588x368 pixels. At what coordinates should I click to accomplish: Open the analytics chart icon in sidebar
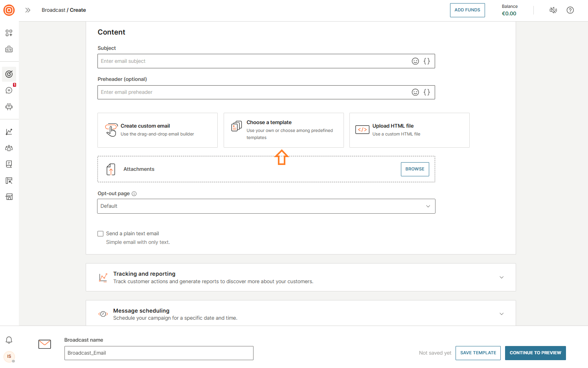[9, 132]
